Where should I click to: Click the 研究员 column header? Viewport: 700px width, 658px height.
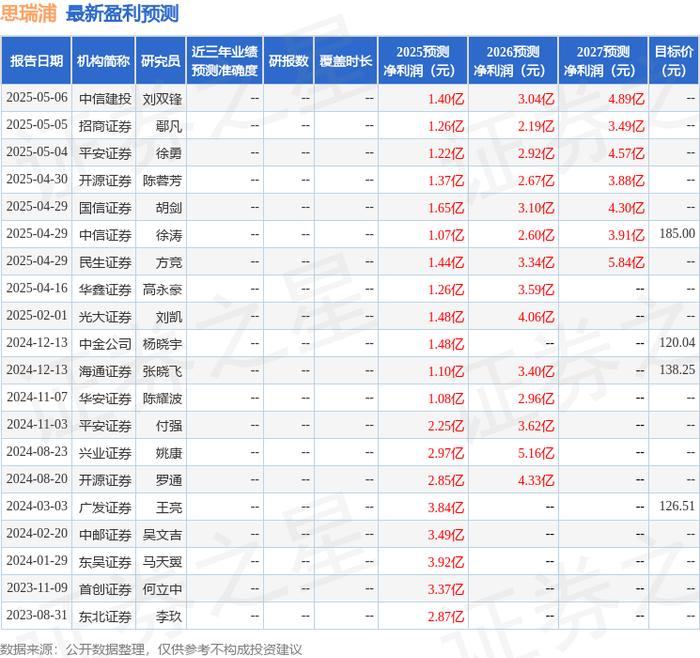(161, 60)
